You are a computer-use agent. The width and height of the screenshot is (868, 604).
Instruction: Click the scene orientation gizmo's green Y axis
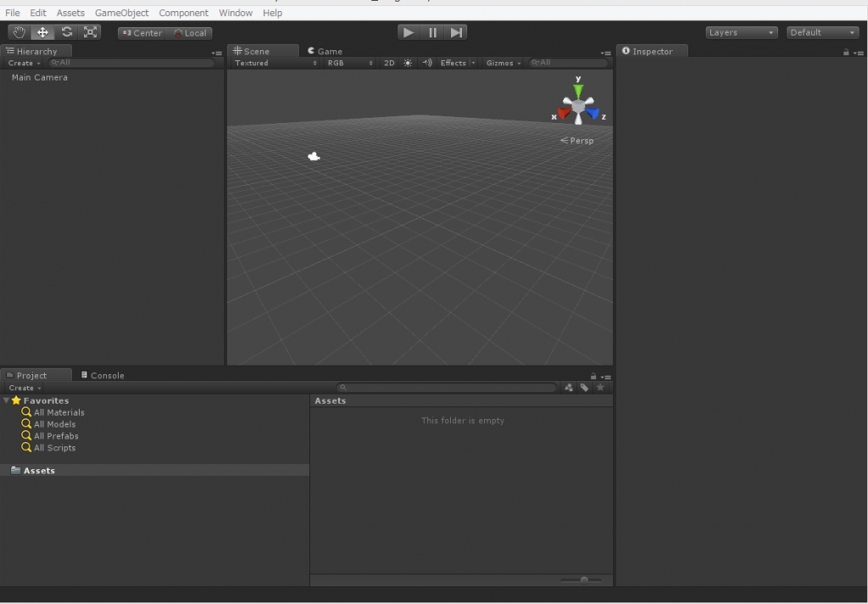tap(578, 90)
